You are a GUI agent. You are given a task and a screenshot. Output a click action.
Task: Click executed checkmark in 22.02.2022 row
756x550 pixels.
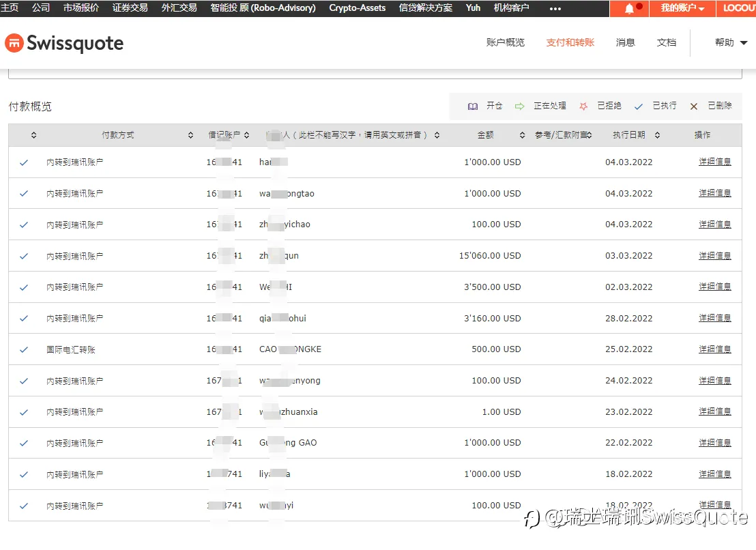(x=24, y=443)
